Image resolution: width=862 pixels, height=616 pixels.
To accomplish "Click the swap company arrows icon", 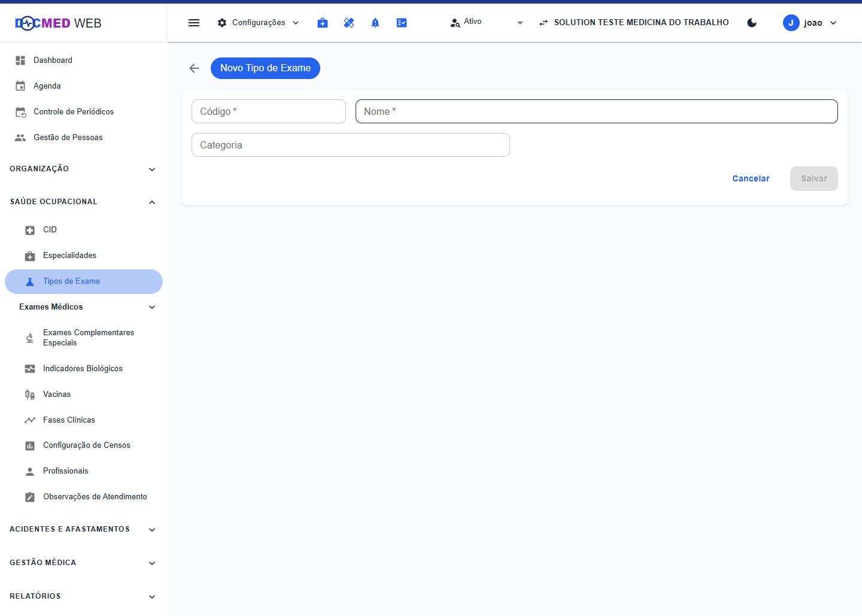I will point(544,23).
